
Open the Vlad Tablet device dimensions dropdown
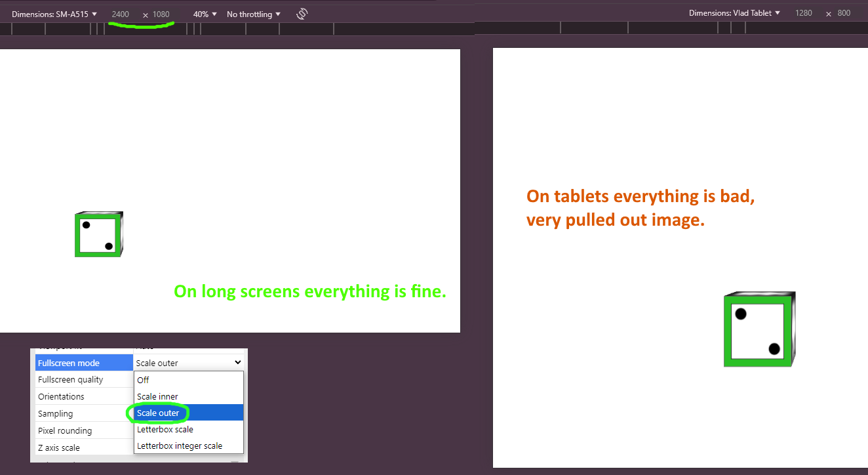734,13
